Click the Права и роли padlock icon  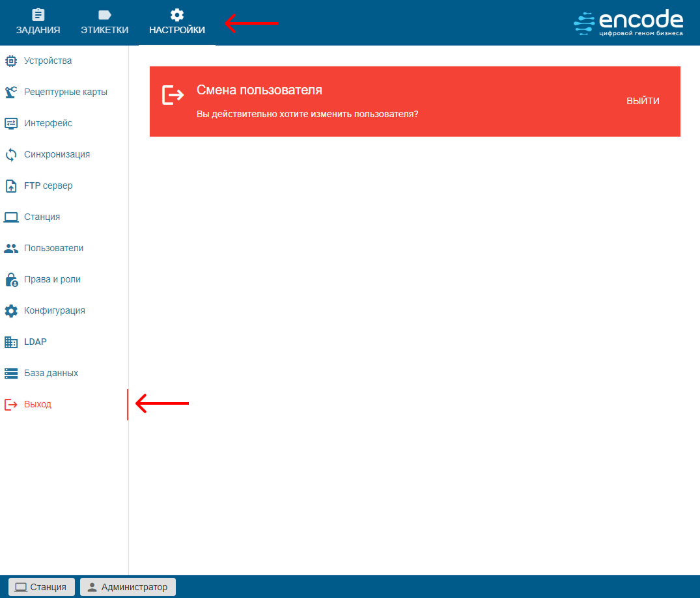(11, 280)
